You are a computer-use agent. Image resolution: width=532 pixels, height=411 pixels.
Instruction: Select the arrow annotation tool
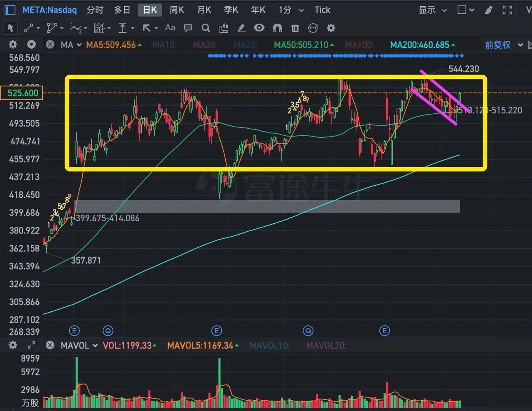pos(147,28)
